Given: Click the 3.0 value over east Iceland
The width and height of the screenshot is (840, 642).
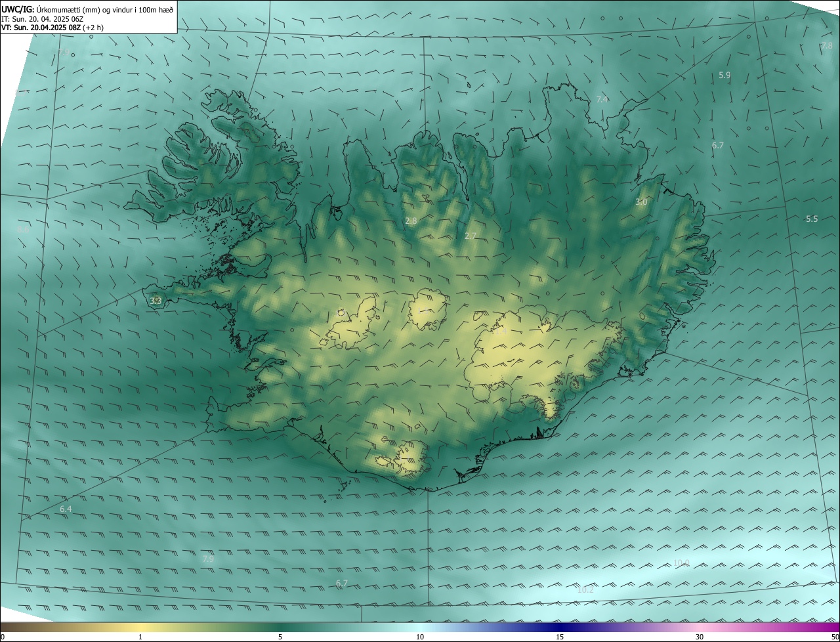Looking at the screenshot, I should (641, 202).
